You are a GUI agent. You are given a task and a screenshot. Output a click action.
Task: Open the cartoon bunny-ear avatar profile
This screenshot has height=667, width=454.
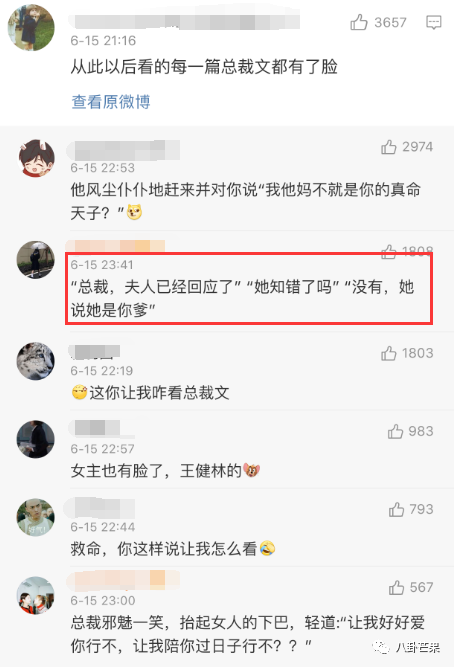pyautogui.click(x=37, y=158)
